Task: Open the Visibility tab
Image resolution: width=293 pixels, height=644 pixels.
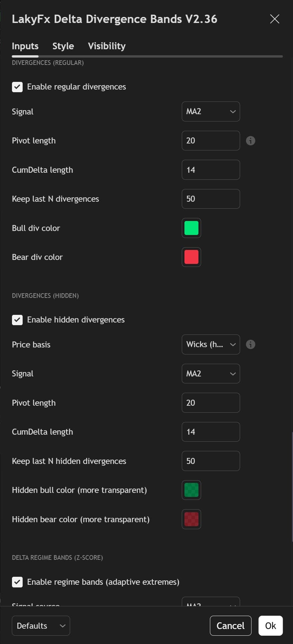Action: point(106,46)
